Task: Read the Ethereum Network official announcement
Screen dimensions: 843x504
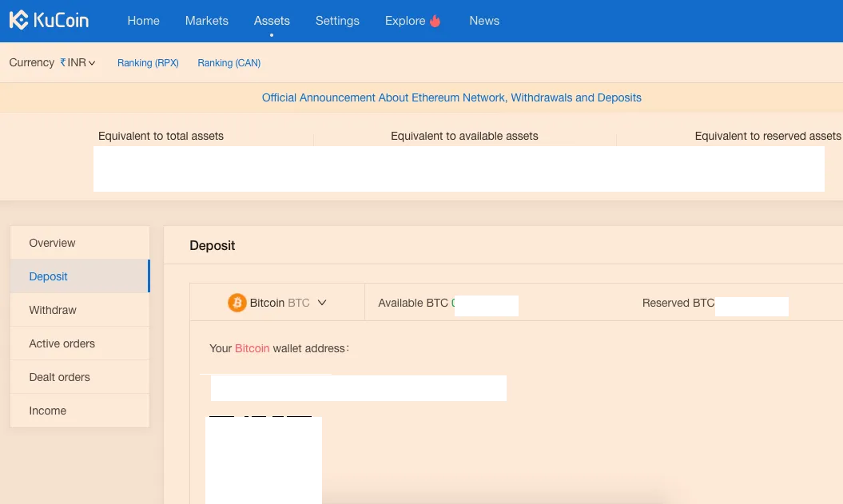Action: pos(451,97)
